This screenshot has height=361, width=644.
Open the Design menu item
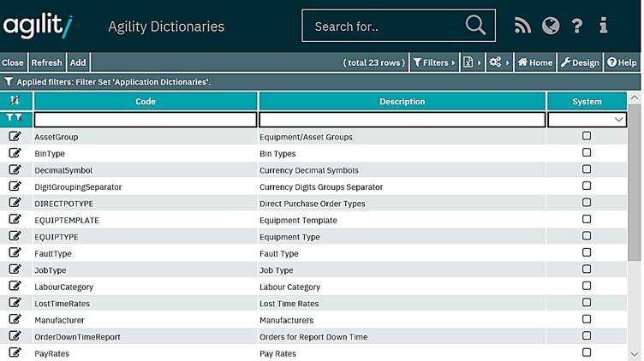coord(581,62)
